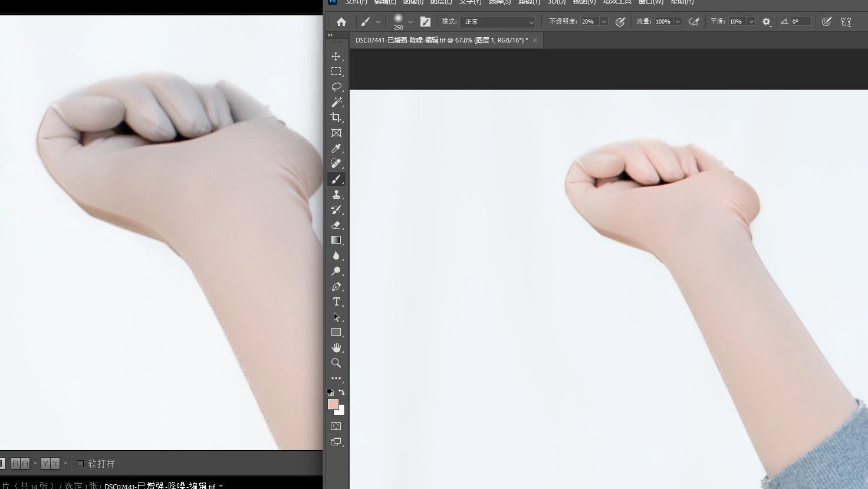Select the Eraser tool
The image size is (868, 489).
336,225
